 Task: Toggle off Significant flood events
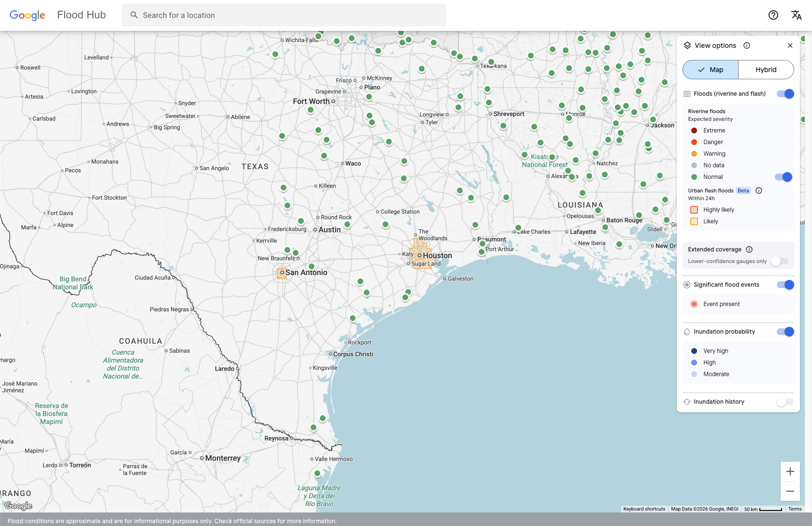point(785,285)
